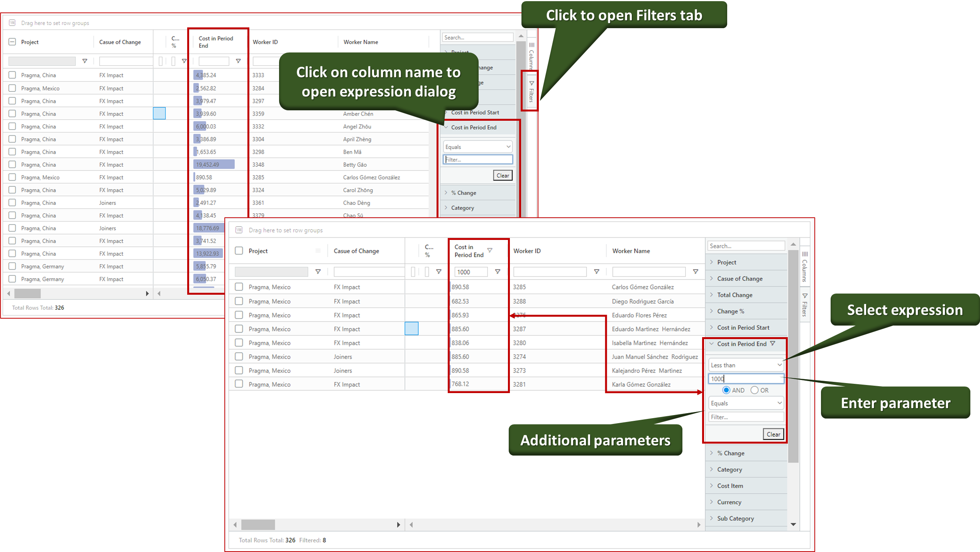Click filter funnel beside the 1000 filter box
Screen dimensions: 980x552
(x=498, y=272)
